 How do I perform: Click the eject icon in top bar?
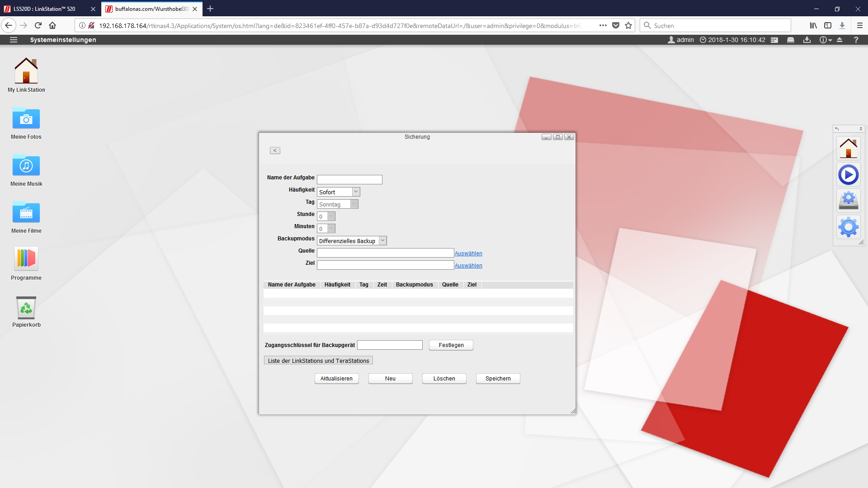tap(840, 40)
